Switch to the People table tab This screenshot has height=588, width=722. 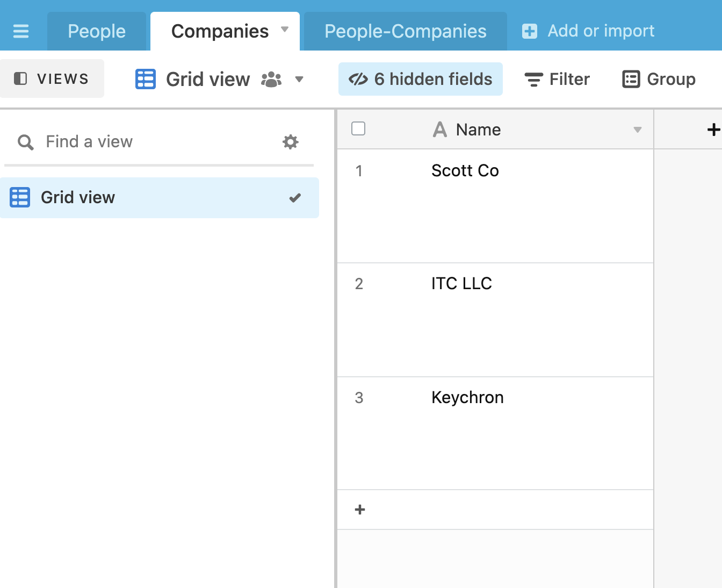[x=97, y=31]
